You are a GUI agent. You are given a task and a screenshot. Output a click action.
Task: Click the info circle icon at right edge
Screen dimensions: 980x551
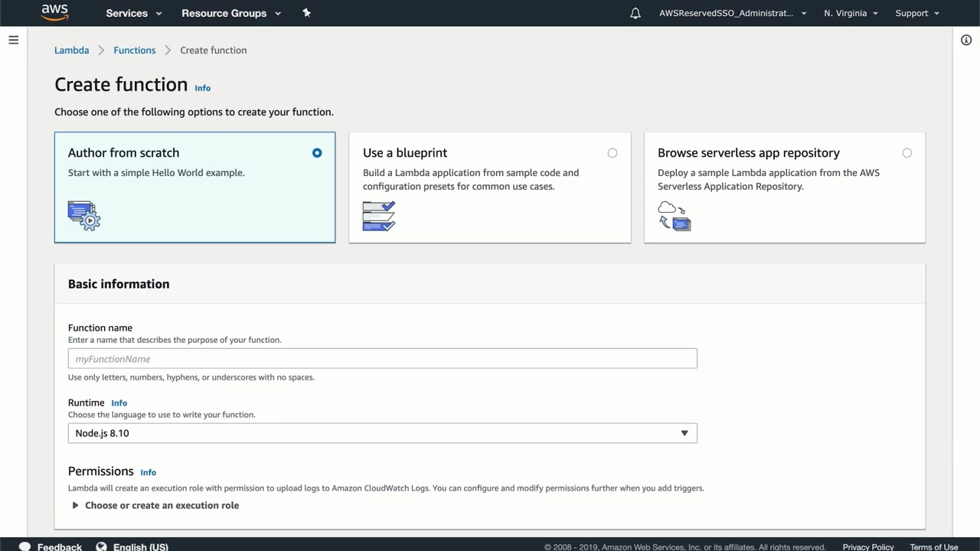click(966, 40)
